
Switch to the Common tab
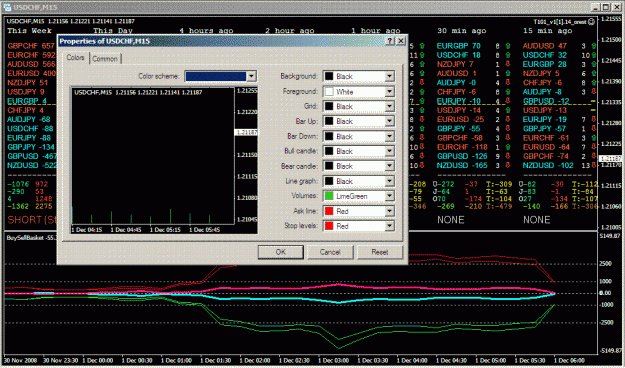[x=105, y=59]
